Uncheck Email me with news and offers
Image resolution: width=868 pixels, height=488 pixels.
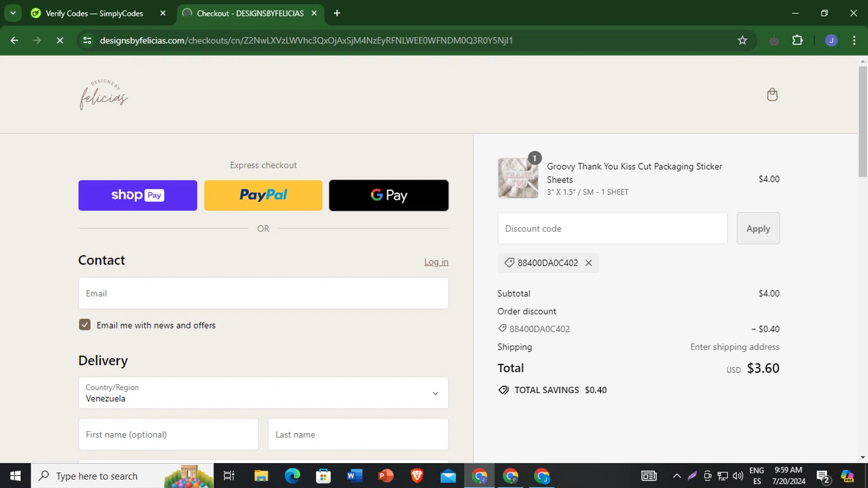(84, 325)
